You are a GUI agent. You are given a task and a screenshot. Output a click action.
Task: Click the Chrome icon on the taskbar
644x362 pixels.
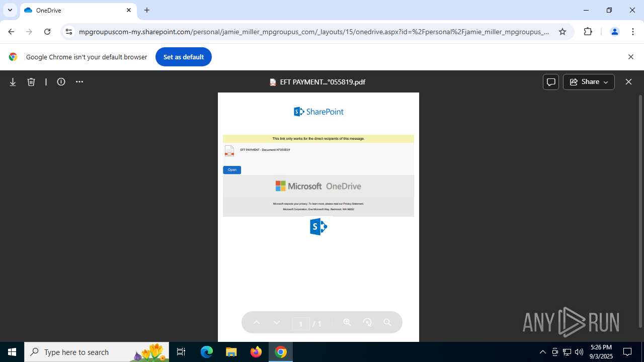click(x=281, y=352)
